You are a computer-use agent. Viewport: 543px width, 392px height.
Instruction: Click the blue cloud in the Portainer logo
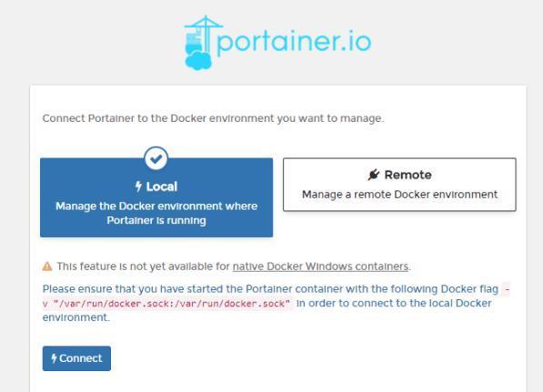[x=198, y=60]
